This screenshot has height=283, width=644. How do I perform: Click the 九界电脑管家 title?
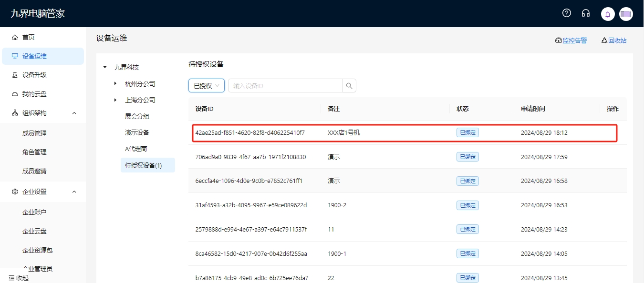[x=38, y=13]
